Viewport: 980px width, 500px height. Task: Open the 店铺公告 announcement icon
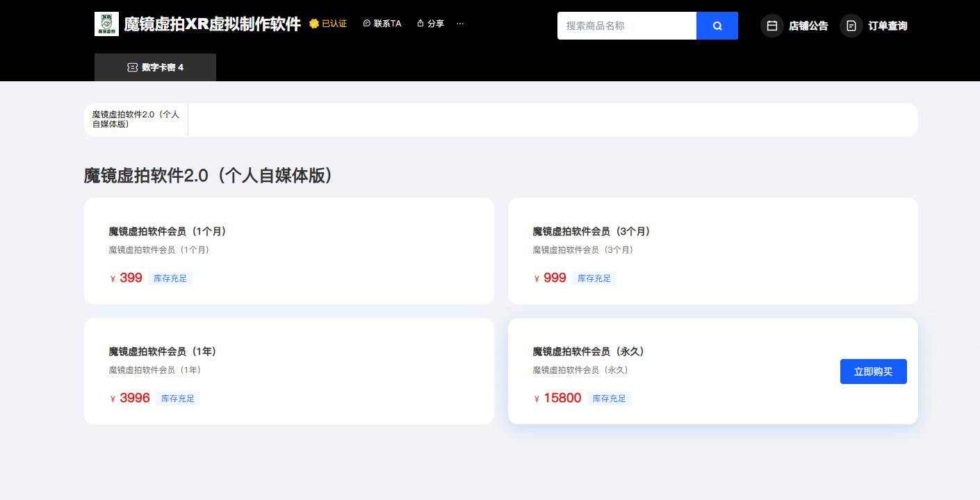pos(772,26)
